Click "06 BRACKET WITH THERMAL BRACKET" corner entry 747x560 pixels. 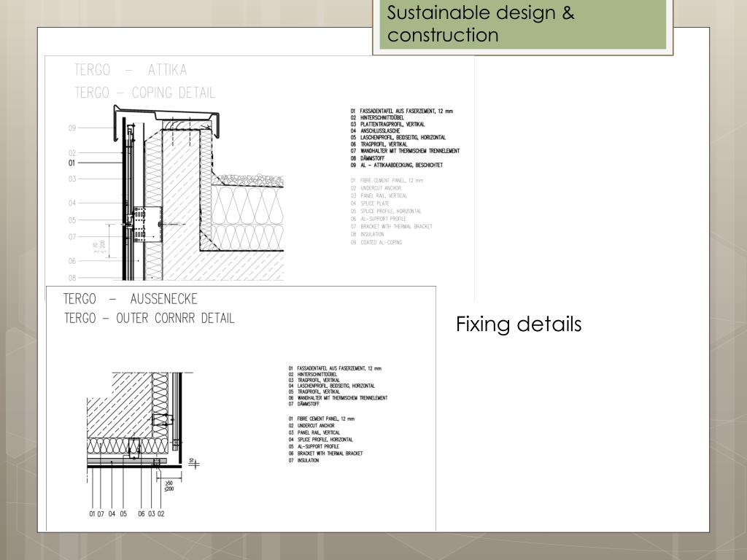[x=325, y=454]
